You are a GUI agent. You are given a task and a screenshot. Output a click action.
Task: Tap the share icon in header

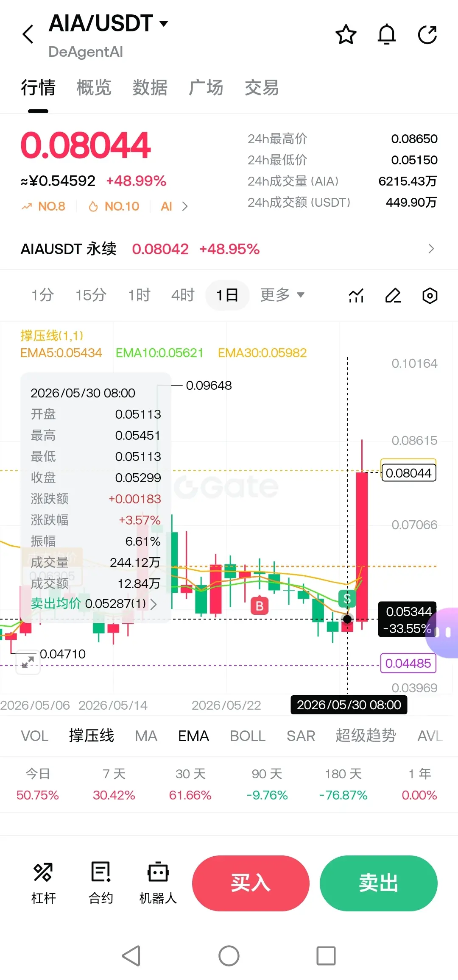pos(427,34)
